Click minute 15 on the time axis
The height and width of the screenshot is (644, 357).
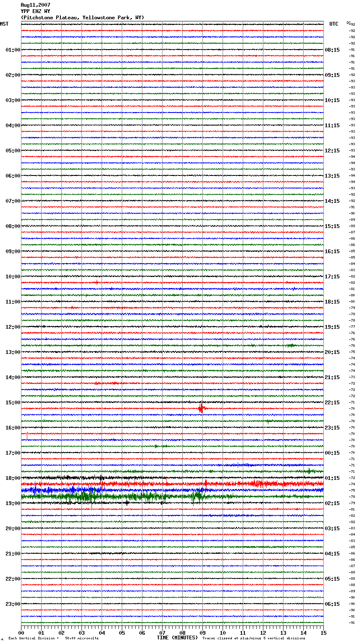(323, 633)
